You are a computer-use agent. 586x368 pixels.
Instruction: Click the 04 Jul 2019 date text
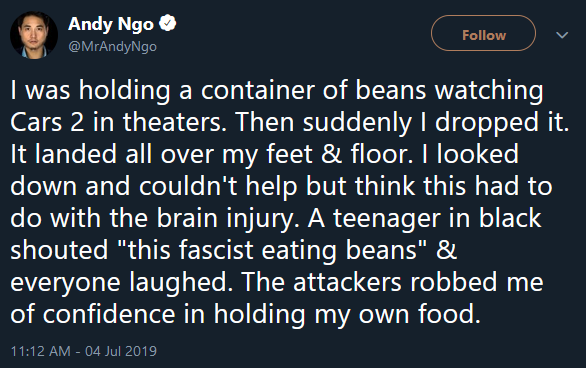121,351
